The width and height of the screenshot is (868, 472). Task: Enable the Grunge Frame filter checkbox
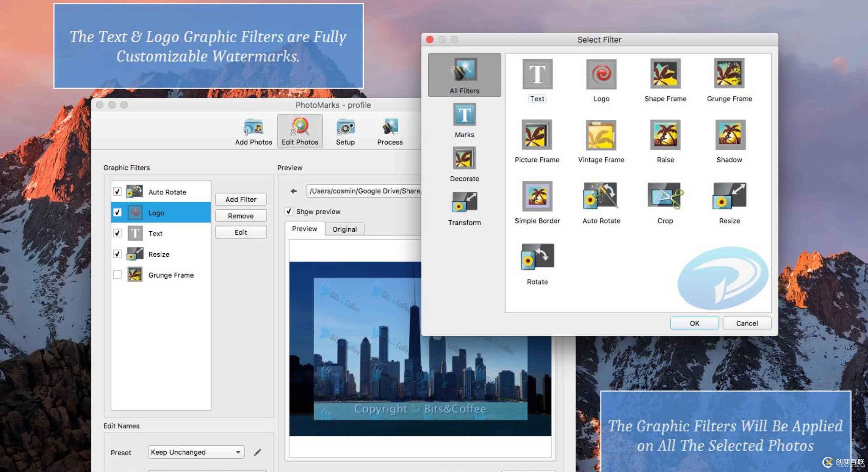pos(117,275)
